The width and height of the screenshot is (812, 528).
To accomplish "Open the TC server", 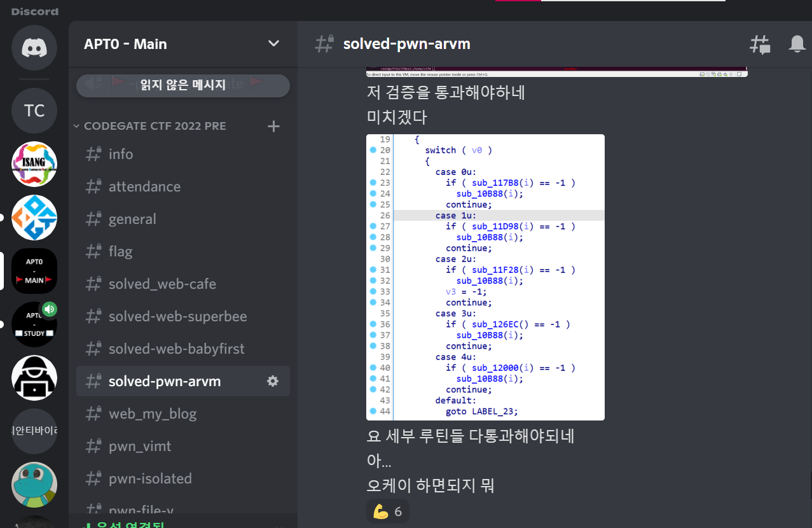I will [x=34, y=111].
